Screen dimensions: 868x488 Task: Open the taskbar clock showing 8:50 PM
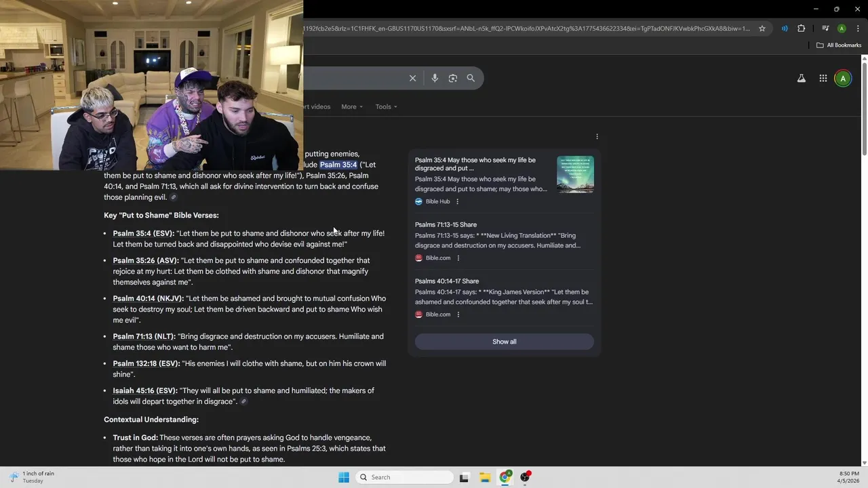tap(849, 477)
